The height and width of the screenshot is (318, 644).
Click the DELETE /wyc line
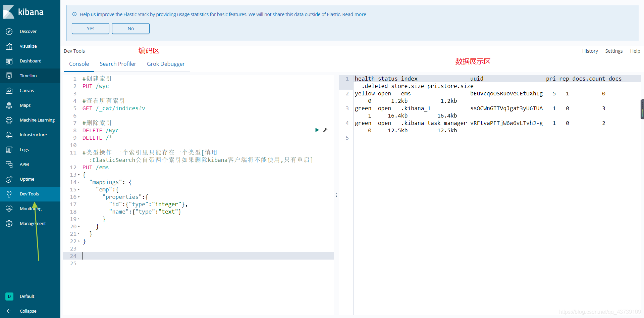(x=100, y=130)
